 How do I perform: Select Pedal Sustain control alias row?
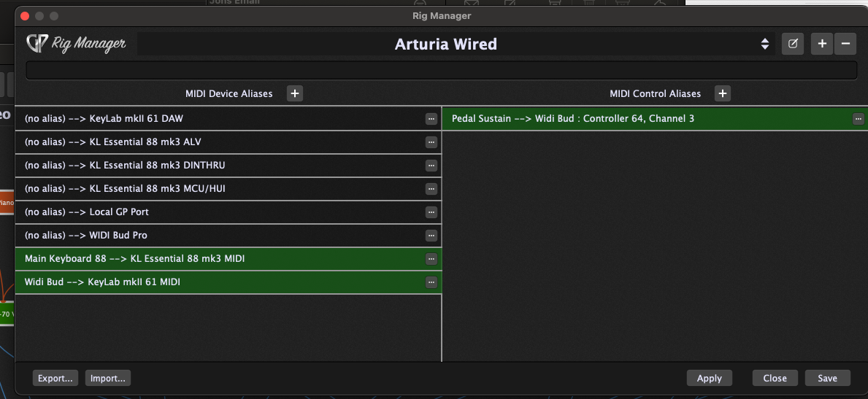655,119
